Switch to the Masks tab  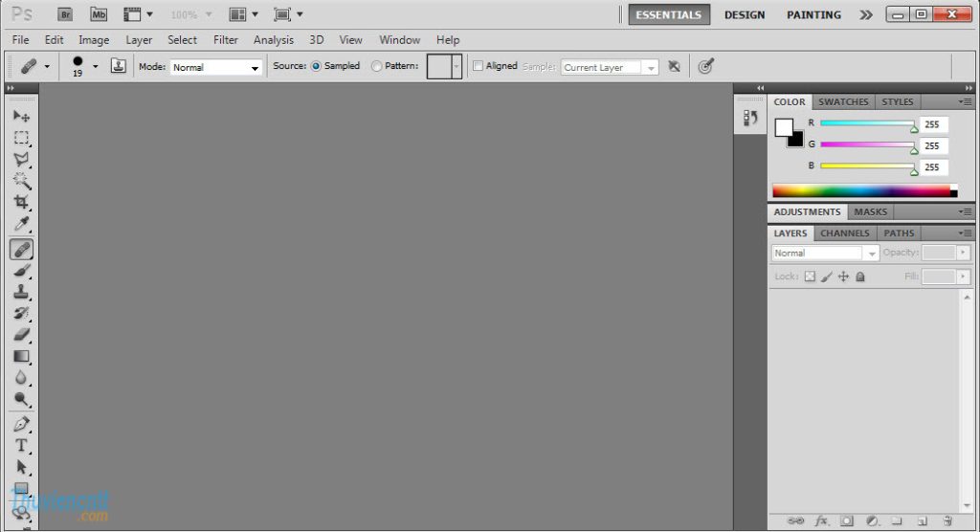tap(870, 211)
